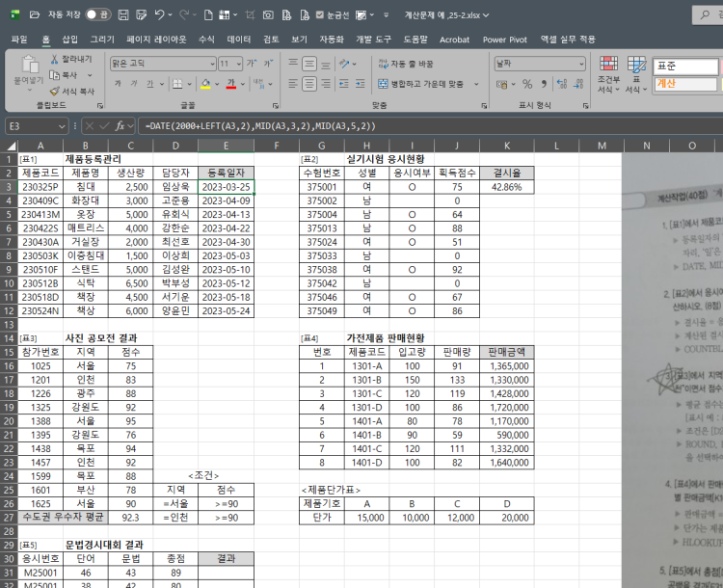Select cell K3 showing 42.86%
The height and width of the screenshot is (588, 723).
click(507, 187)
